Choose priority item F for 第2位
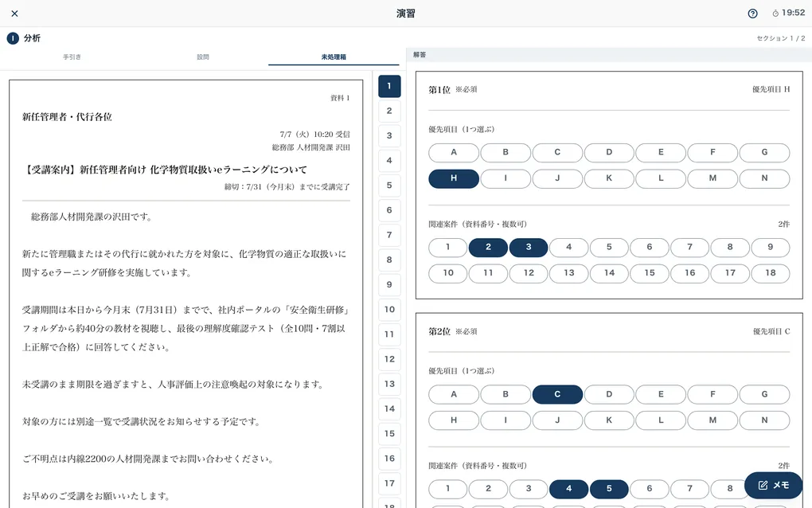The image size is (812, 508). 712,395
